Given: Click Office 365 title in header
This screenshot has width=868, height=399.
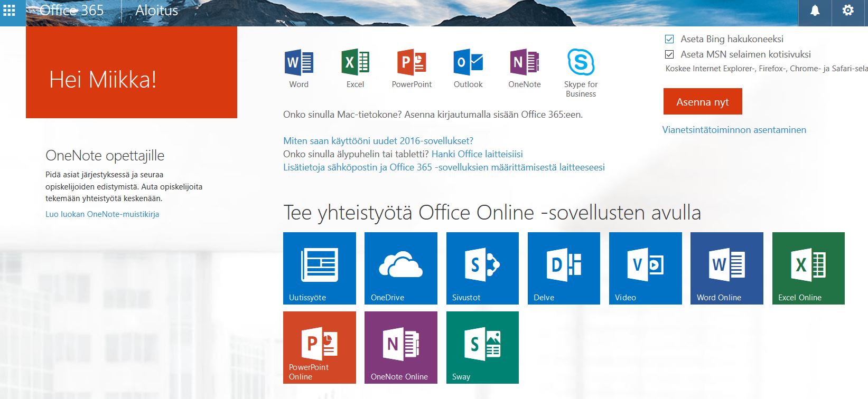Looking at the screenshot, I should 72,11.
